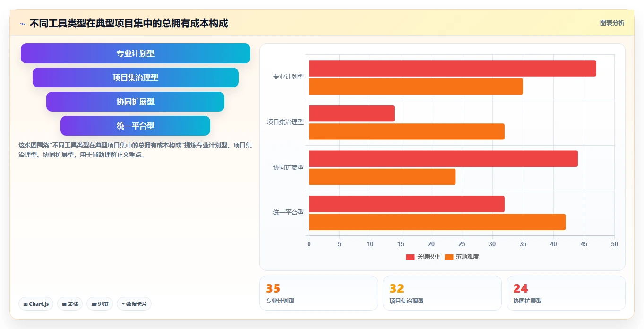Screen dimensions: 644x329
Task: Click the 专业计划型 y-axis label
Action: (x=288, y=77)
